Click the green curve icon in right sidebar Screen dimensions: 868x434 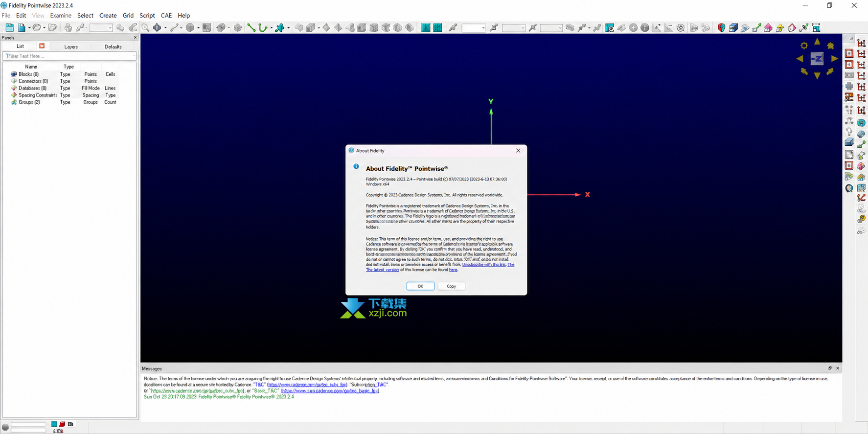[x=861, y=144]
